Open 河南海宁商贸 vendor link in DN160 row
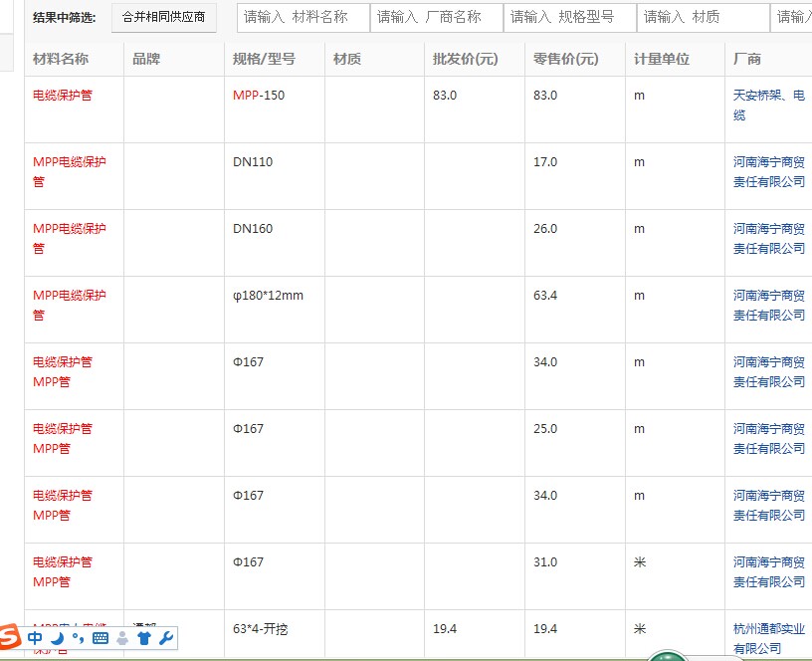Screen dimensions: 812x661 tap(769, 238)
